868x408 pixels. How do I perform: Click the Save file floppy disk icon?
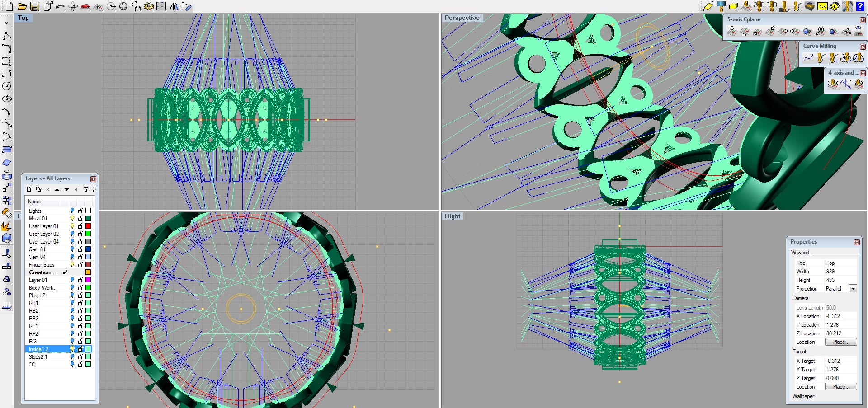click(34, 6)
